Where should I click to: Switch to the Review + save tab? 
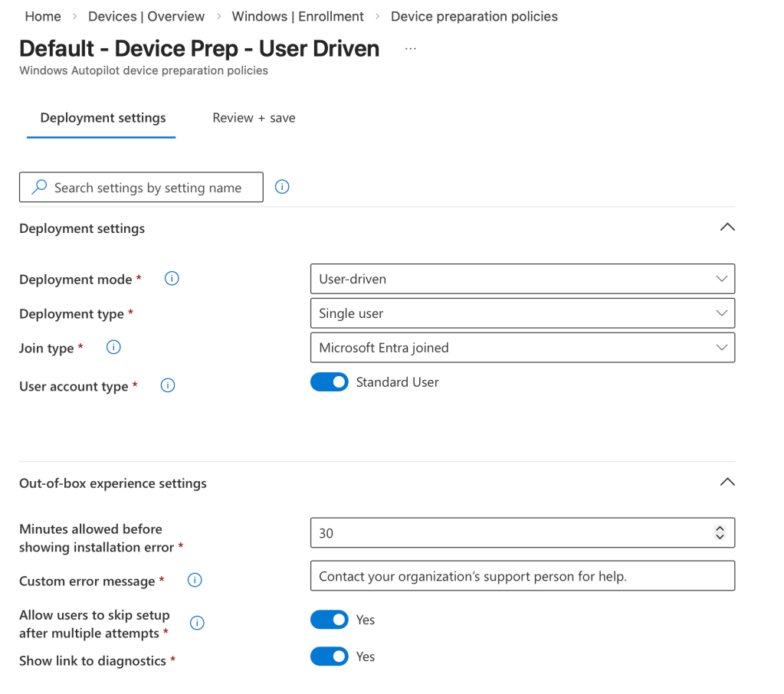click(x=254, y=118)
